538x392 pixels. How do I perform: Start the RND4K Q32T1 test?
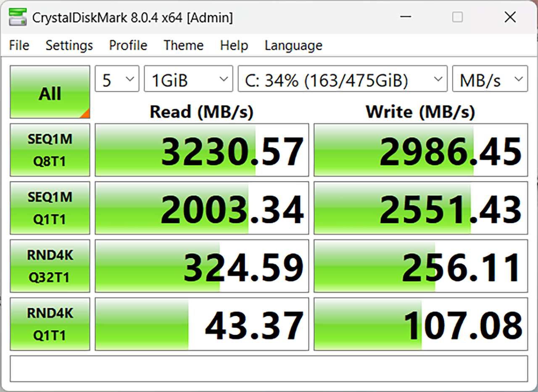pos(50,266)
